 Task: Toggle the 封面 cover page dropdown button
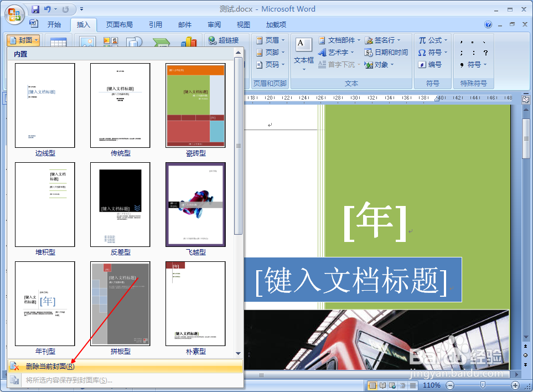23,40
